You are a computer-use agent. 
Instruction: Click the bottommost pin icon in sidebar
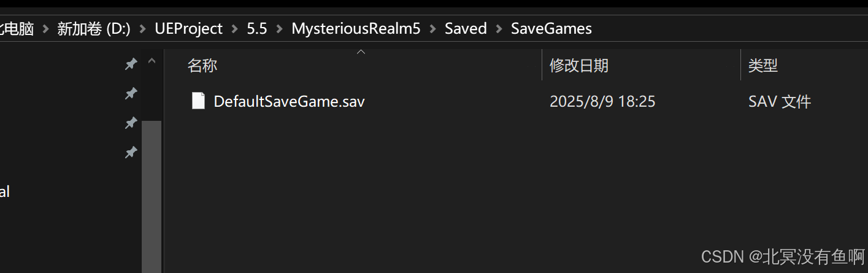click(x=131, y=152)
